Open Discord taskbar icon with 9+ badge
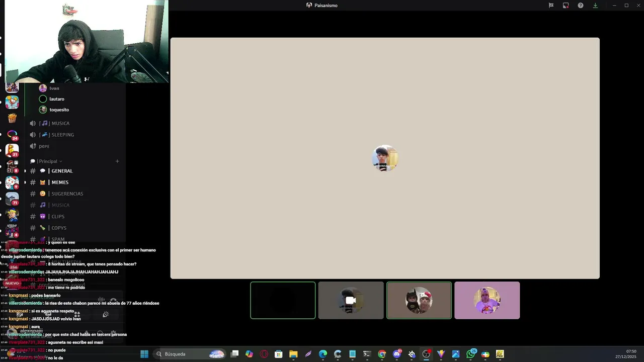The image size is (644, 362). [397, 354]
